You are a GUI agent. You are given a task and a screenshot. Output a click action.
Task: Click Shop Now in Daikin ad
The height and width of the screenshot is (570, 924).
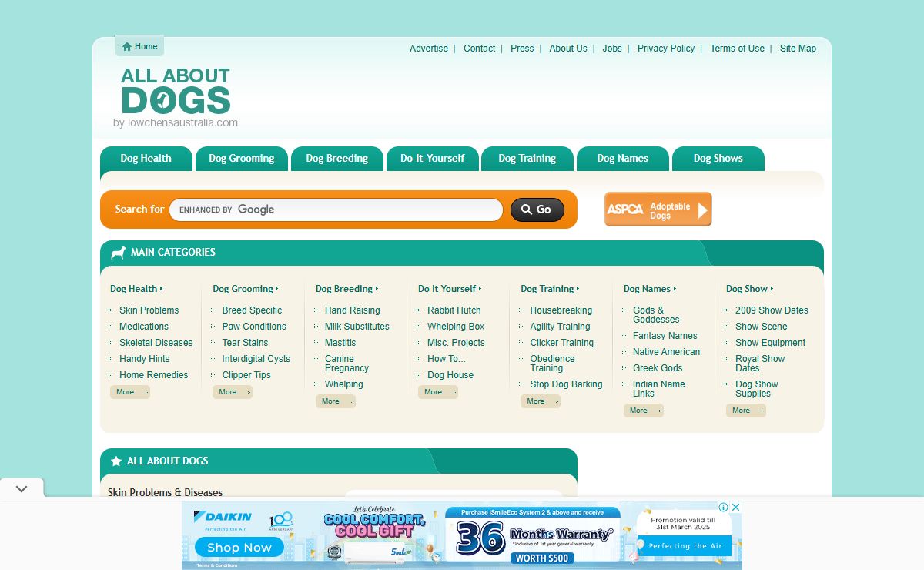coord(239,548)
